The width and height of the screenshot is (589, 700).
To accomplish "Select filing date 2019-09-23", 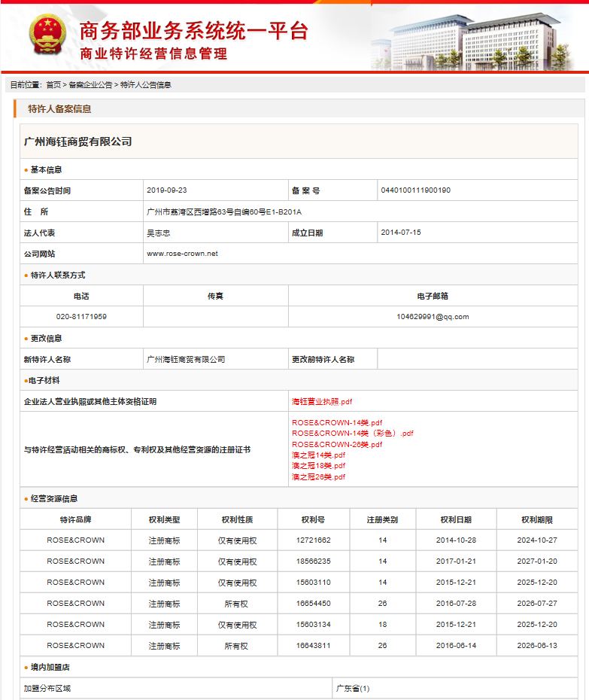I will [167, 190].
